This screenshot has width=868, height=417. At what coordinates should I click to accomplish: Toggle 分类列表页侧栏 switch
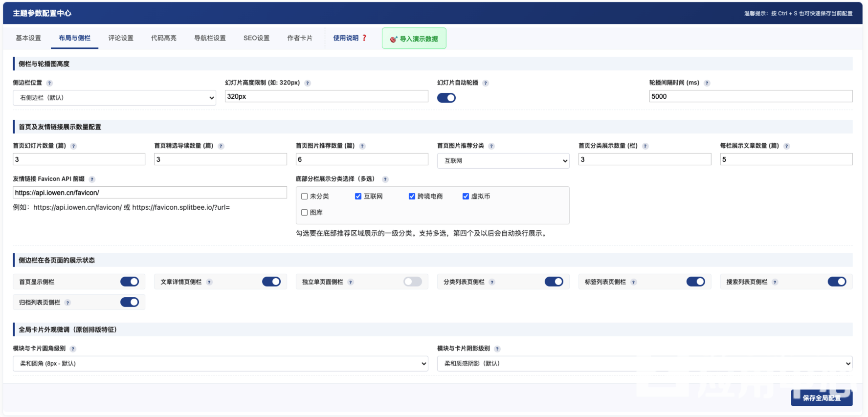[554, 282]
